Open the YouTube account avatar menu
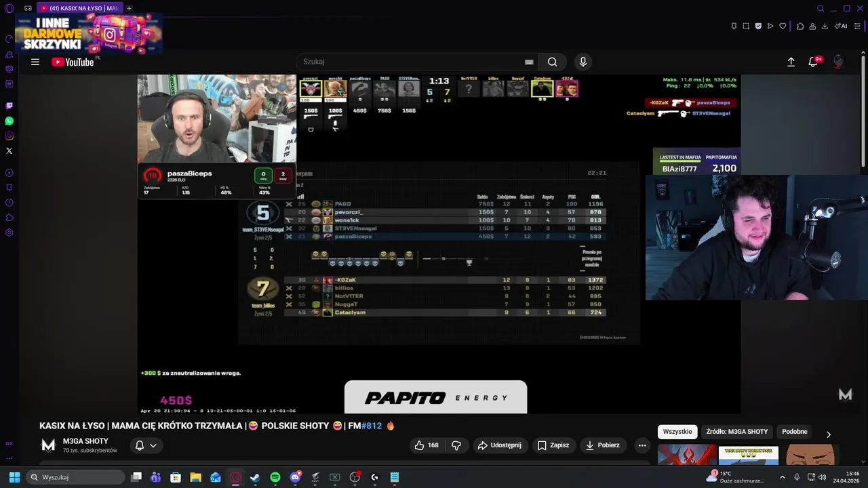Image resolution: width=868 pixels, height=488 pixels. [839, 62]
